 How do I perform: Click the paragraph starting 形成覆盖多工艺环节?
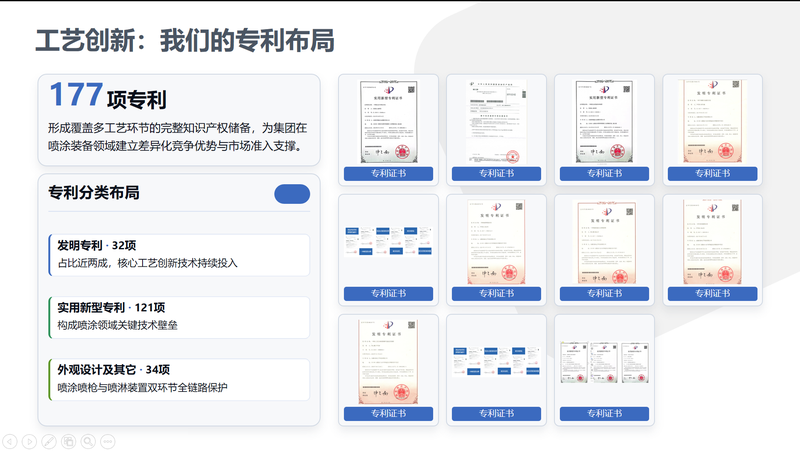click(x=178, y=137)
